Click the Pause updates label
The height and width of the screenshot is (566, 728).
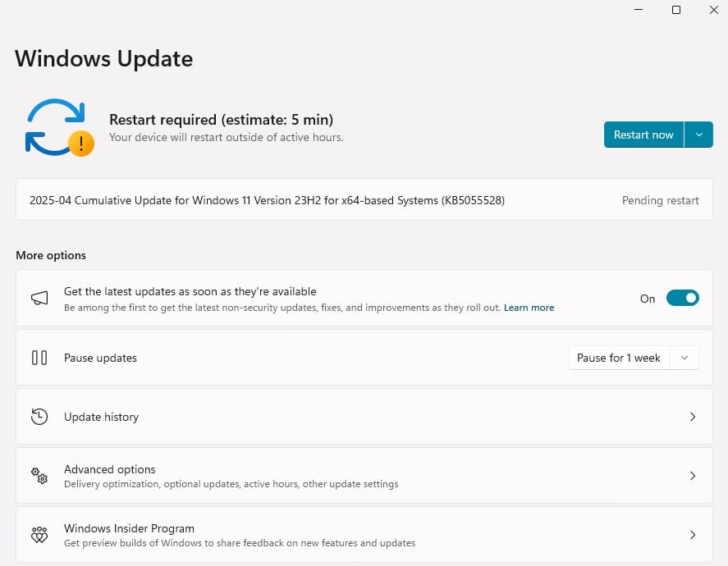(x=100, y=358)
